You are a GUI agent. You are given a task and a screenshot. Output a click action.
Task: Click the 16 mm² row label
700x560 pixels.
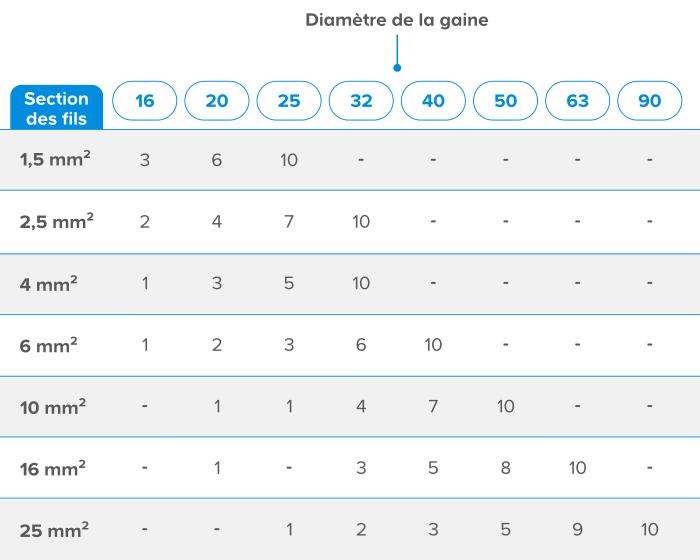coord(52,468)
